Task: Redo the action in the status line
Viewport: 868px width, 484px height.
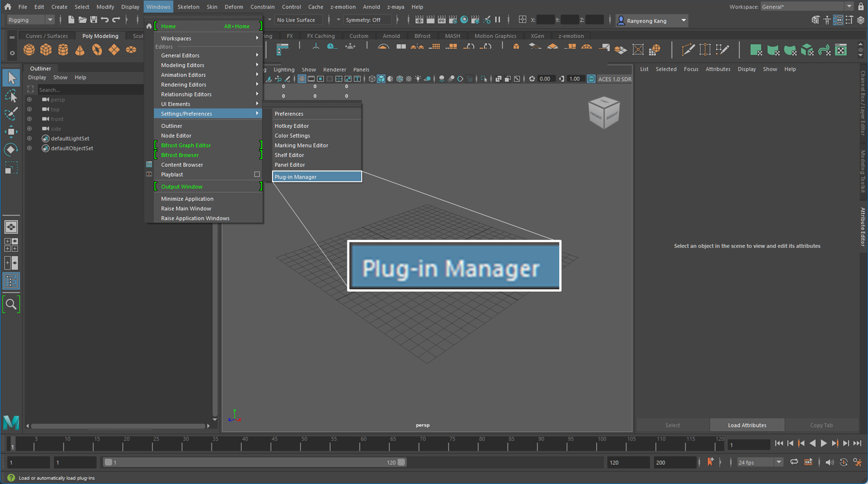Action: tap(116, 20)
